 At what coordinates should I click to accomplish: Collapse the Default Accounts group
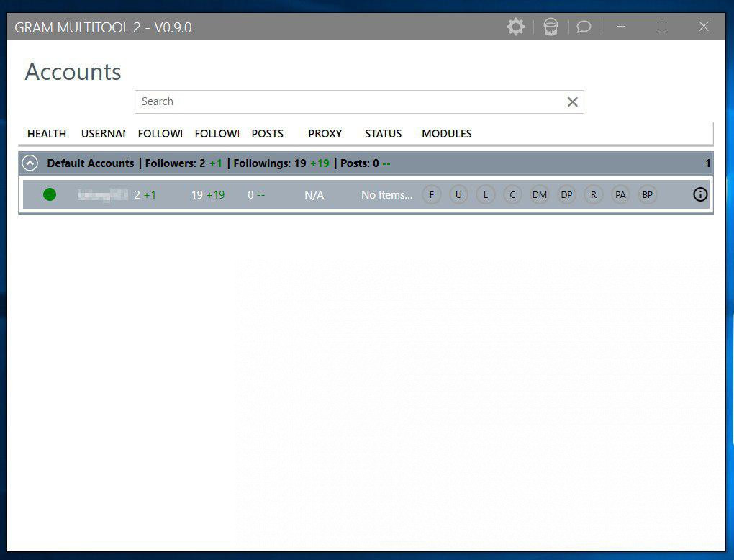(x=30, y=163)
